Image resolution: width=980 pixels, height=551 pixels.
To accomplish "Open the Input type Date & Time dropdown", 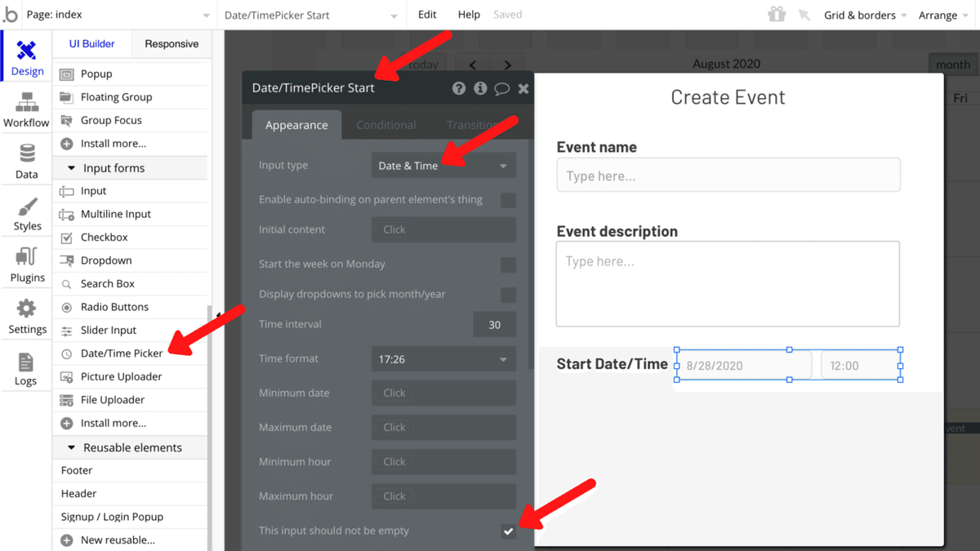I will pos(443,166).
